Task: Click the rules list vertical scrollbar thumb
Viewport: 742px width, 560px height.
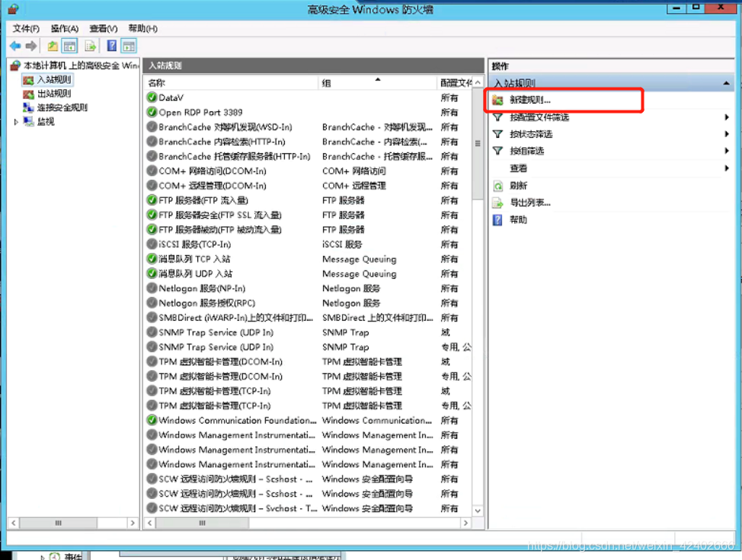Action: (x=478, y=143)
